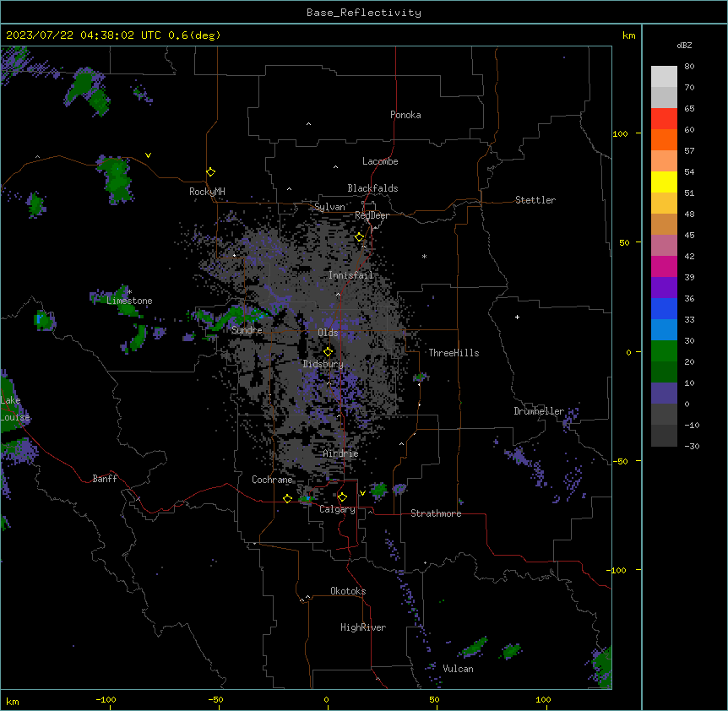
Task: Select the Drumheller label
Action: click(539, 411)
